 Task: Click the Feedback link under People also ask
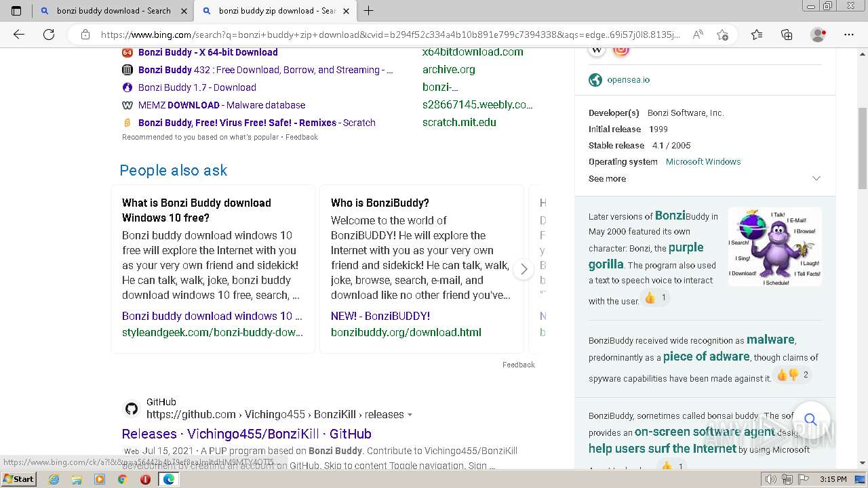click(519, 365)
